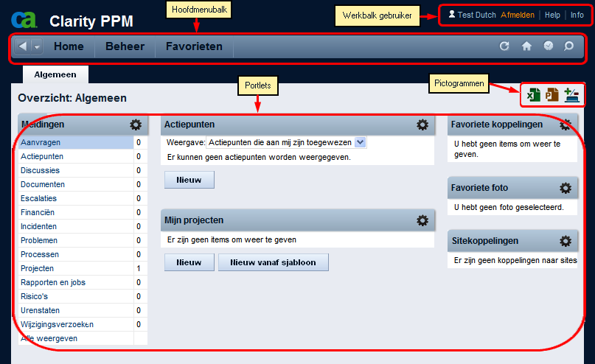Click 'Er zijn geen items om weer te geven' text
595x364 pixels.
(232, 240)
